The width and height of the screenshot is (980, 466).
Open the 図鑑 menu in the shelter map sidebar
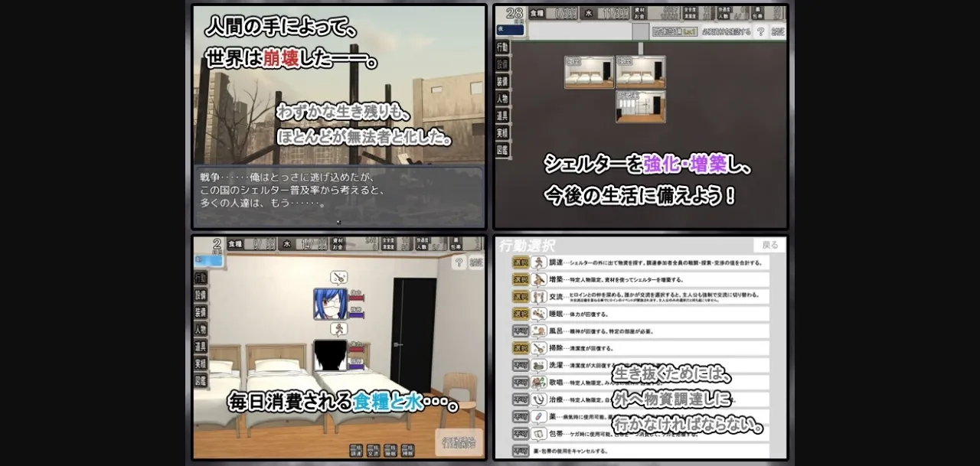point(502,149)
